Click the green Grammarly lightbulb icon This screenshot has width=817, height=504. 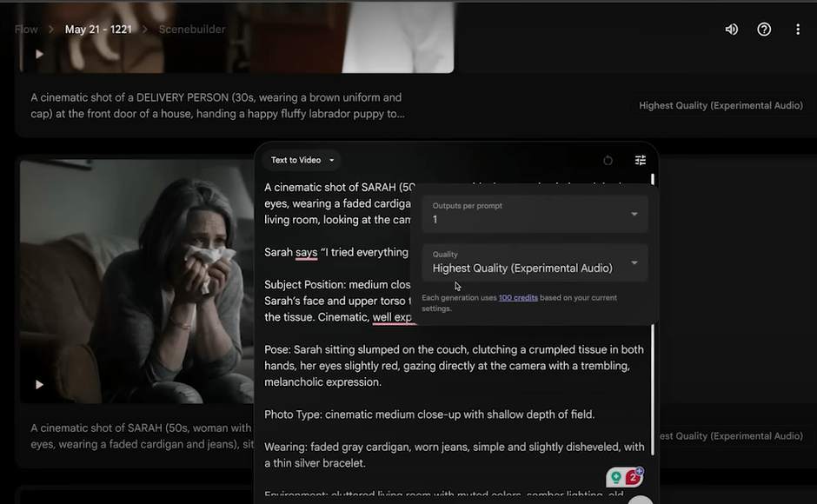(616, 477)
